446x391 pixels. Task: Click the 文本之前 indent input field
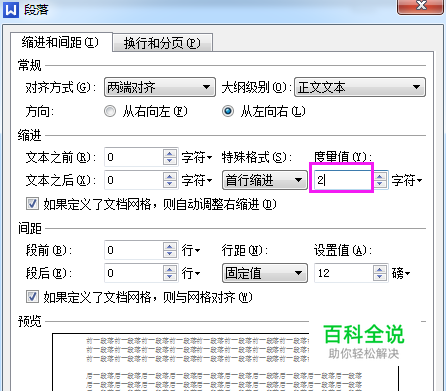pyautogui.click(x=134, y=157)
